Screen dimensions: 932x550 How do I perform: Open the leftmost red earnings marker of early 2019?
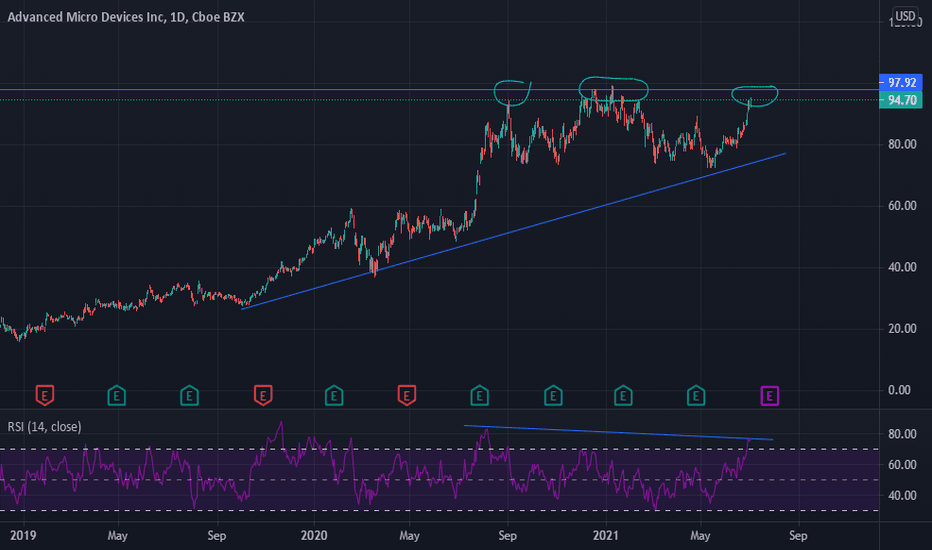(45, 395)
